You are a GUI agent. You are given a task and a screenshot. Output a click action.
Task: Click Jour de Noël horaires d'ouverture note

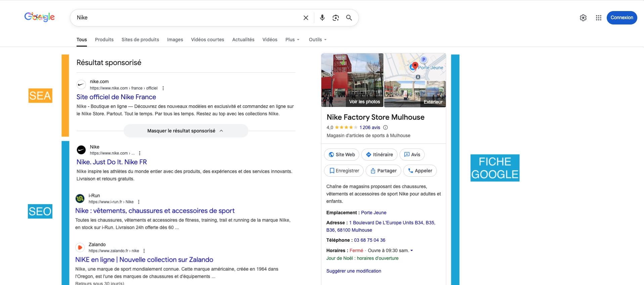(362, 258)
